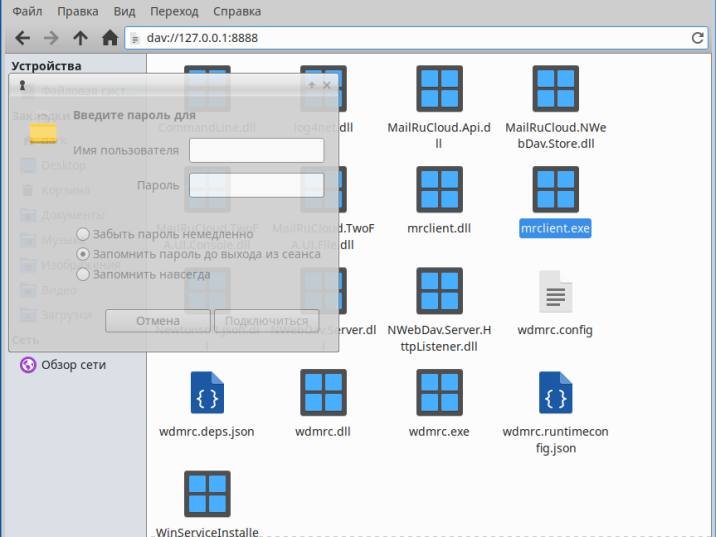This screenshot has height=537, width=716.
Task: Navigate up to the parent folder
Action: 80,38
